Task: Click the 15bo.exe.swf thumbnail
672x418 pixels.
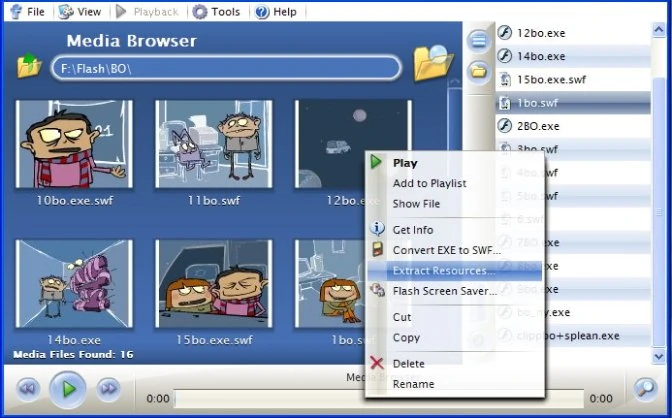Action: 213,283
